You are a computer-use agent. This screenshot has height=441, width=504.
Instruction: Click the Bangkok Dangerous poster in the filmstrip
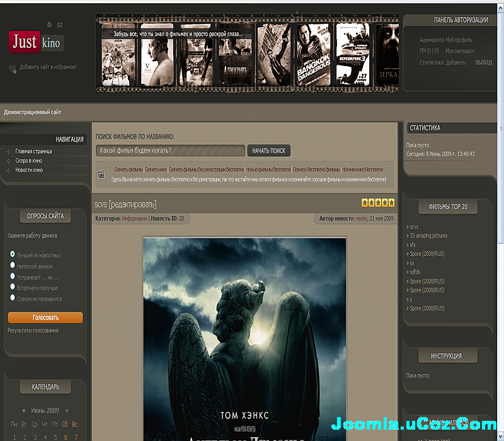click(x=313, y=54)
